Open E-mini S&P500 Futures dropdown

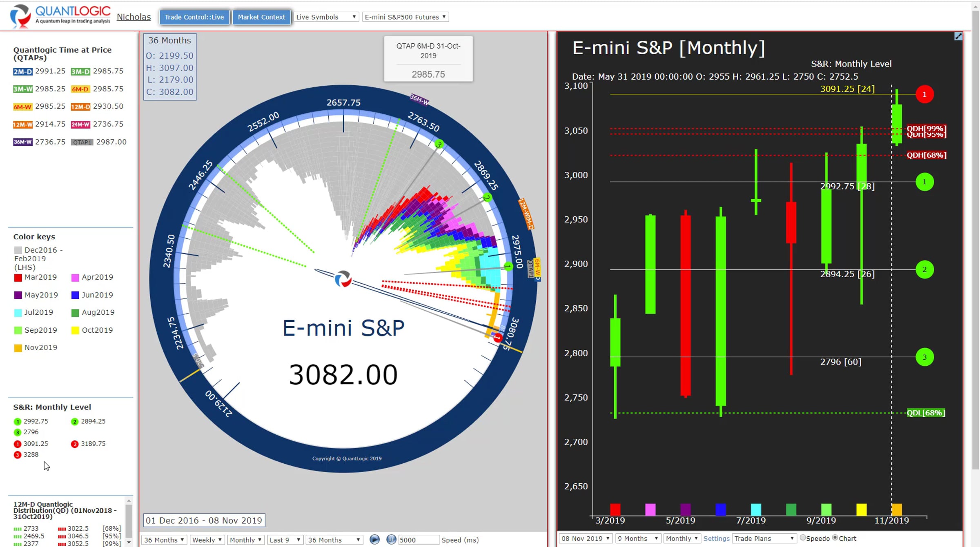pyautogui.click(x=405, y=17)
